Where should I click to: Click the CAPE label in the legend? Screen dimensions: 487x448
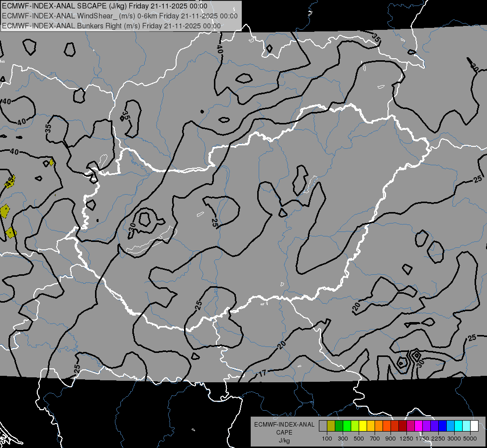tap(284, 433)
